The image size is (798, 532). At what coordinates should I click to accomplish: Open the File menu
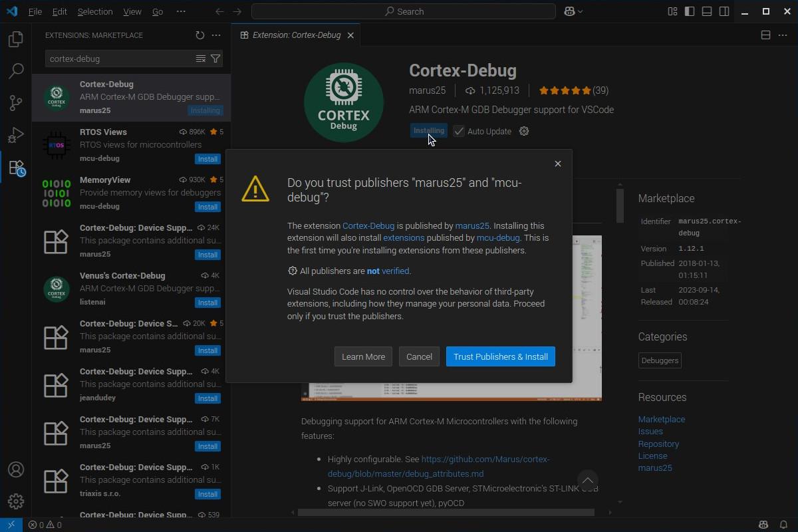point(35,11)
